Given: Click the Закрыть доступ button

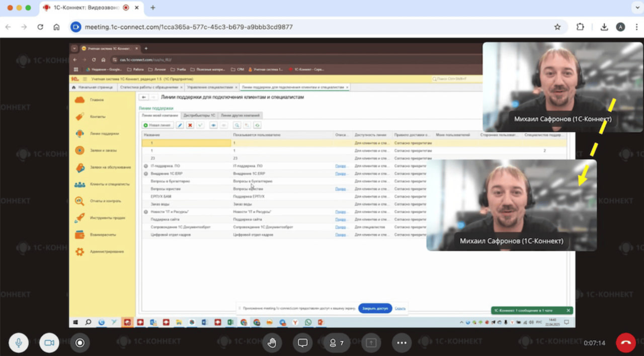Looking at the screenshot, I should pyautogui.click(x=375, y=308).
